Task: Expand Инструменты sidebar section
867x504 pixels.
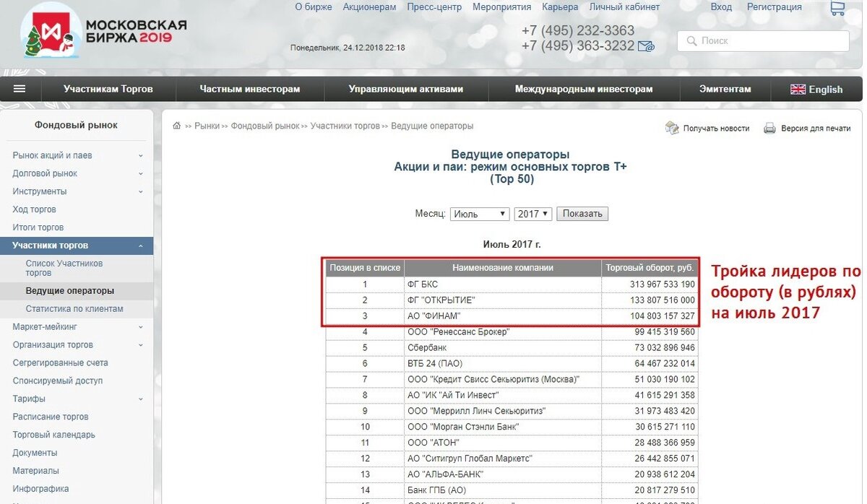Action: (141, 191)
